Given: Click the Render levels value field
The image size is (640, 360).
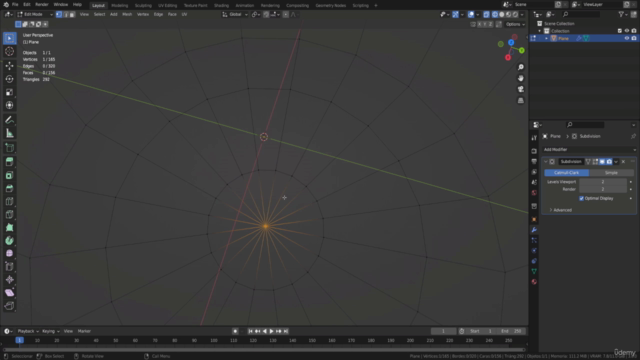Looking at the screenshot, I should pyautogui.click(x=603, y=189).
